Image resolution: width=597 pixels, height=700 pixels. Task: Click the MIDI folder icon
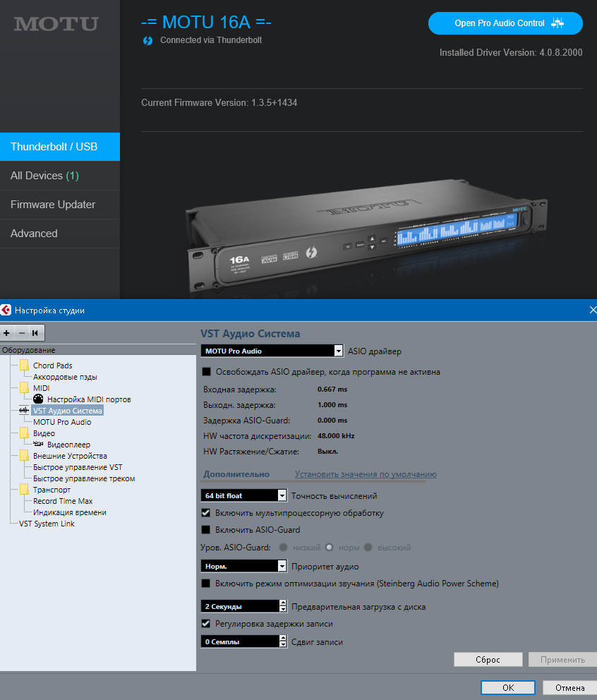(x=25, y=388)
